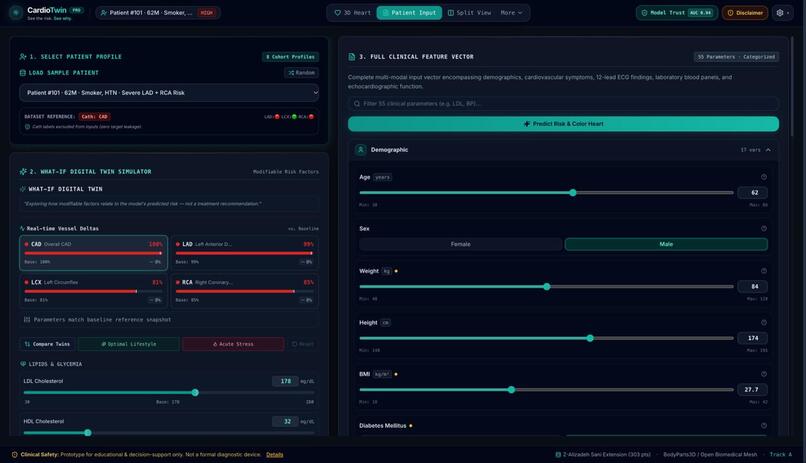Click the Weight row info icon
This screenshot has width=806, height=463.
pos(764,271)
